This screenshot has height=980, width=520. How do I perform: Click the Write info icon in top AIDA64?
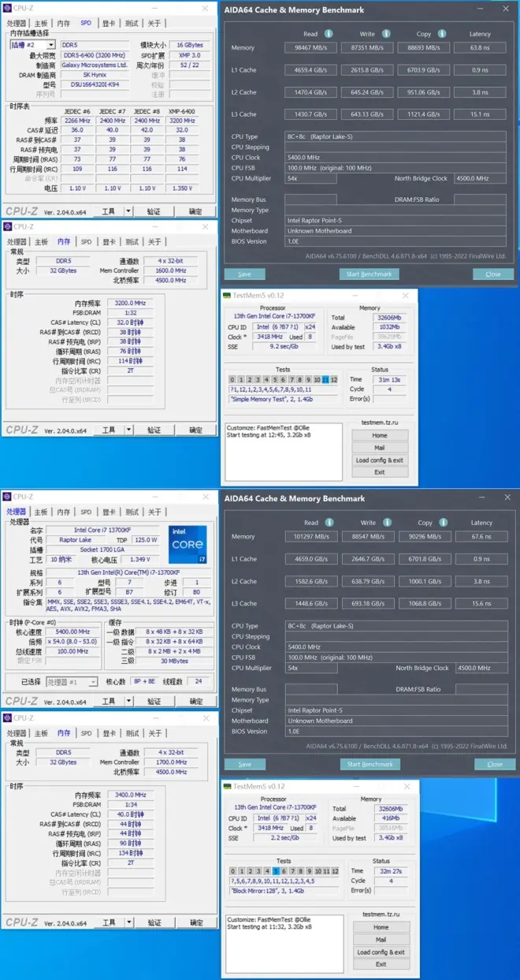[x=386, y=34]
